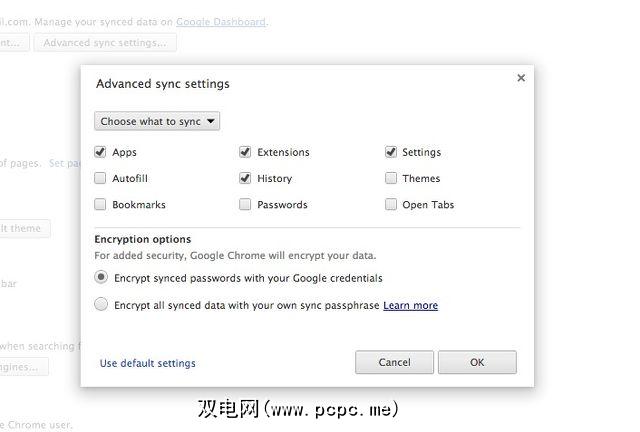Click Use default settings link
Screen dimensions: 640x432
[147, 363]
